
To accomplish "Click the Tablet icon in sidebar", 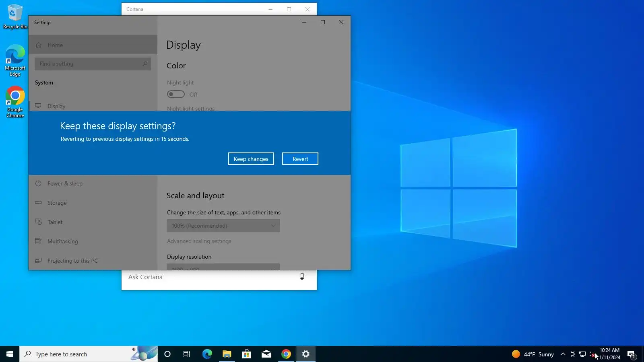I will pos(38,222).
